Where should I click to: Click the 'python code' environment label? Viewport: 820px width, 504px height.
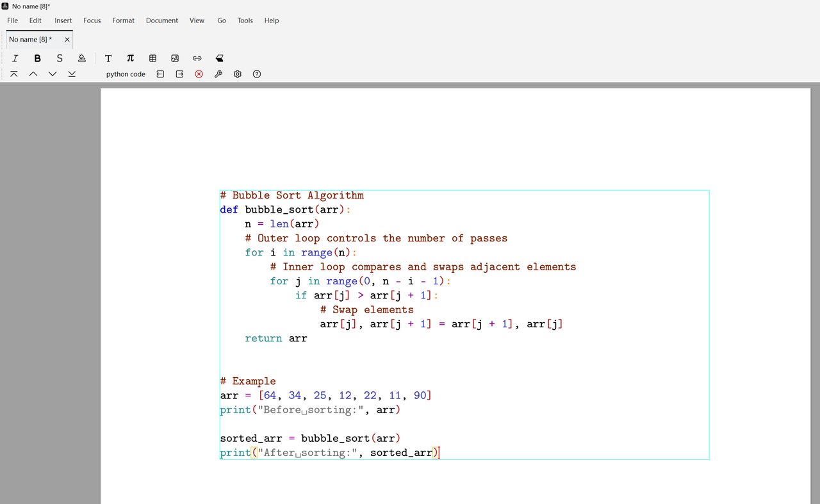(126, 74)
